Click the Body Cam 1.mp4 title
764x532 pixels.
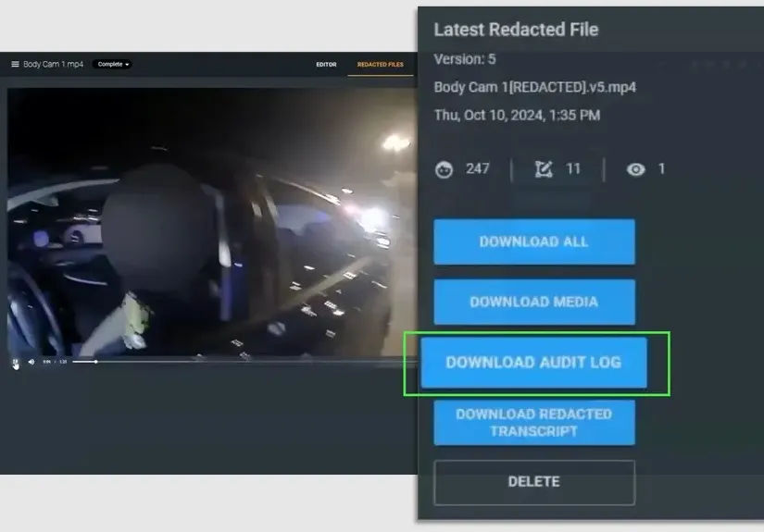[53, 64]
